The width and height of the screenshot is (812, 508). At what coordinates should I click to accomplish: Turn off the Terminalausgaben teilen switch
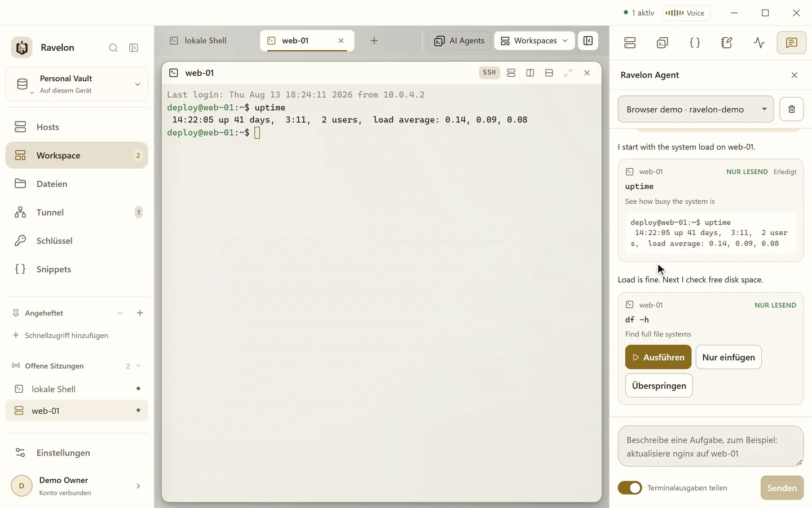pyautogui.click(x=630, y=488)
